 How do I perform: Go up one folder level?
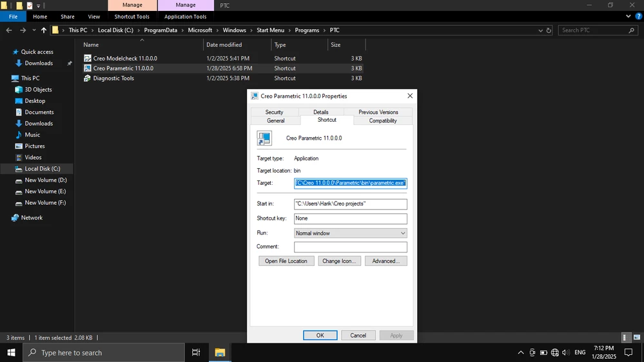pos(44,30)
